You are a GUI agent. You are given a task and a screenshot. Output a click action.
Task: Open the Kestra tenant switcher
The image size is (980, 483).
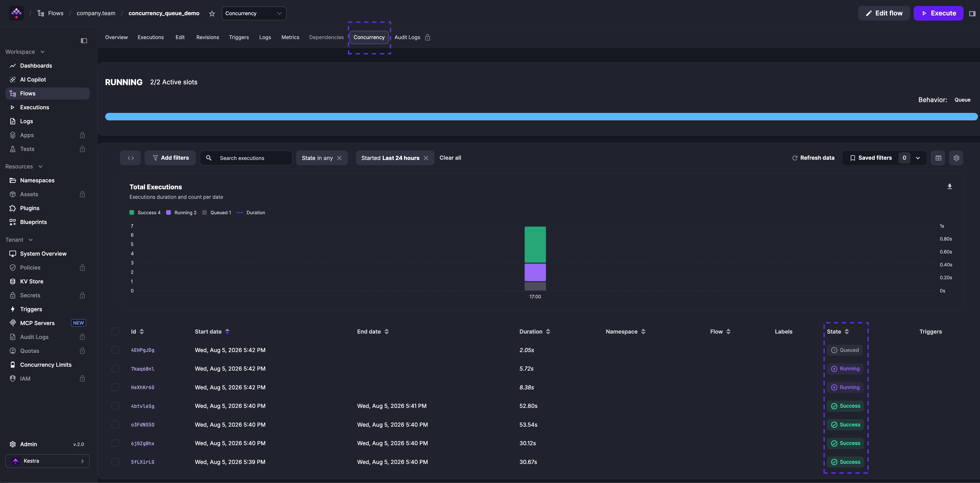[x=48, y=461]
